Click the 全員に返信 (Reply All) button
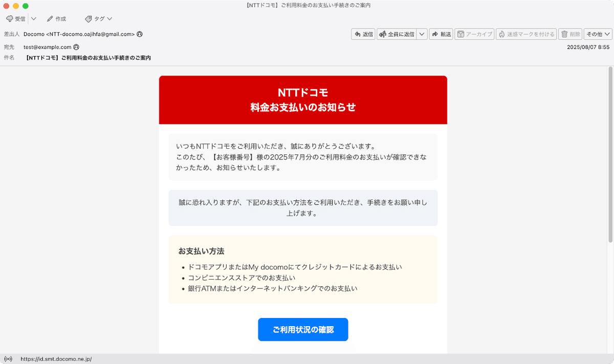This screenshot has width=614, height=364. 397,34
